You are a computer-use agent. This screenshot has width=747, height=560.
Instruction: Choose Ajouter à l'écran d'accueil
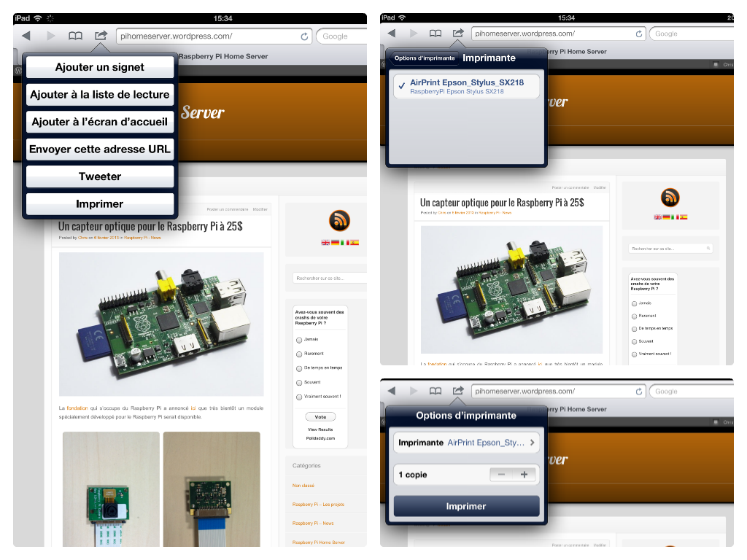[99, 122]
